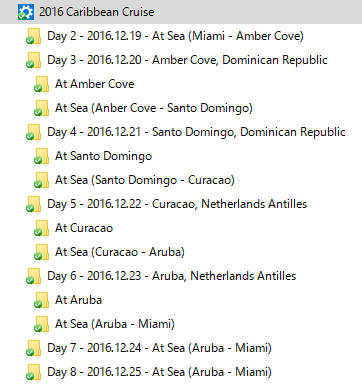362x386 pixels.
Task: Select Day 6 - Aruba, Netherlands Antilles
Action: (x=172, y=276)
